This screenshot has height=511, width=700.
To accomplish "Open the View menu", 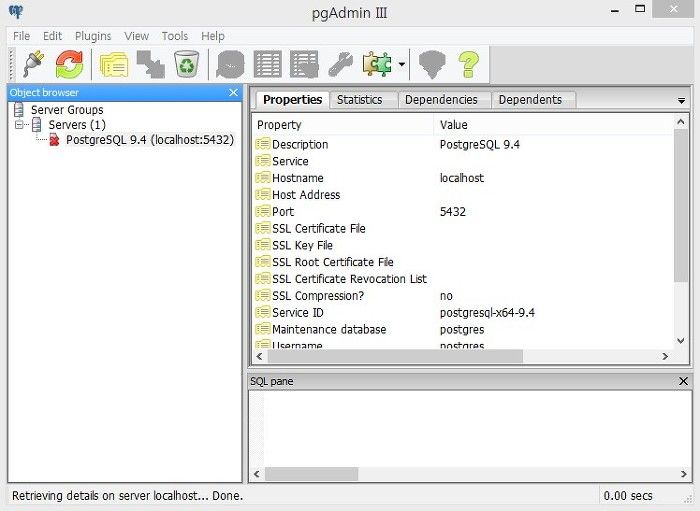I will (137, 36).
